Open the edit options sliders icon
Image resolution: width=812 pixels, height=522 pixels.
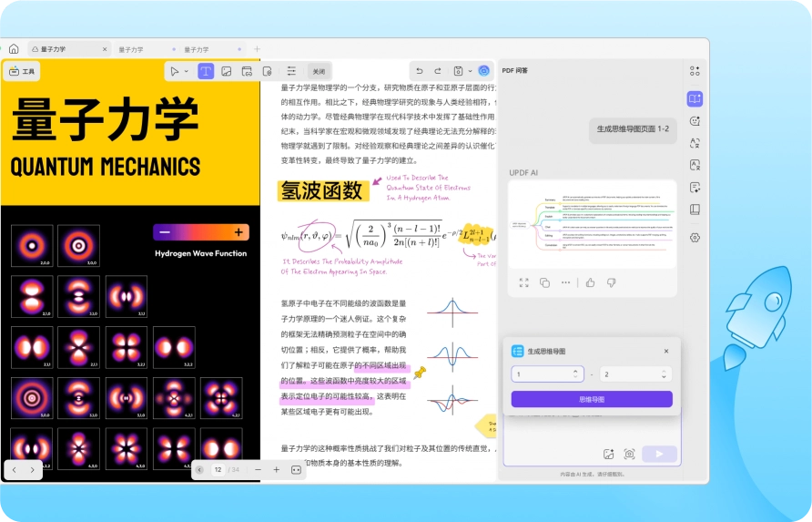tap(291, 71)
